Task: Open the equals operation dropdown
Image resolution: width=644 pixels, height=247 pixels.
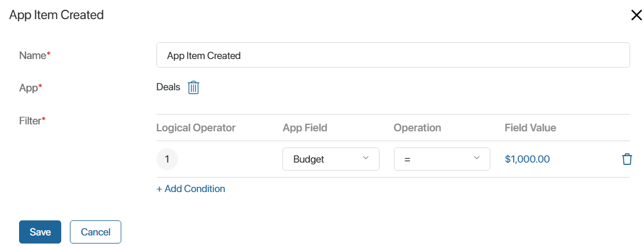Action: [x=442, y=159]
